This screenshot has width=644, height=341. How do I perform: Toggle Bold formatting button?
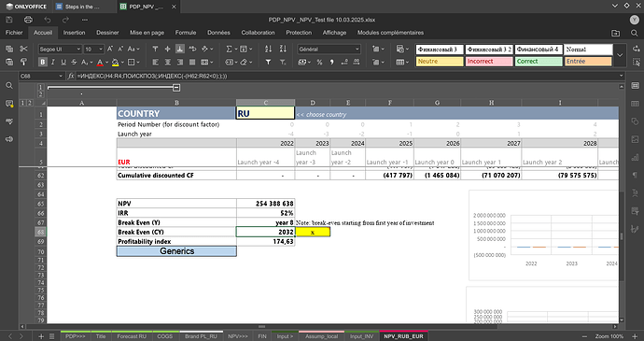click(x=42, y=62)
